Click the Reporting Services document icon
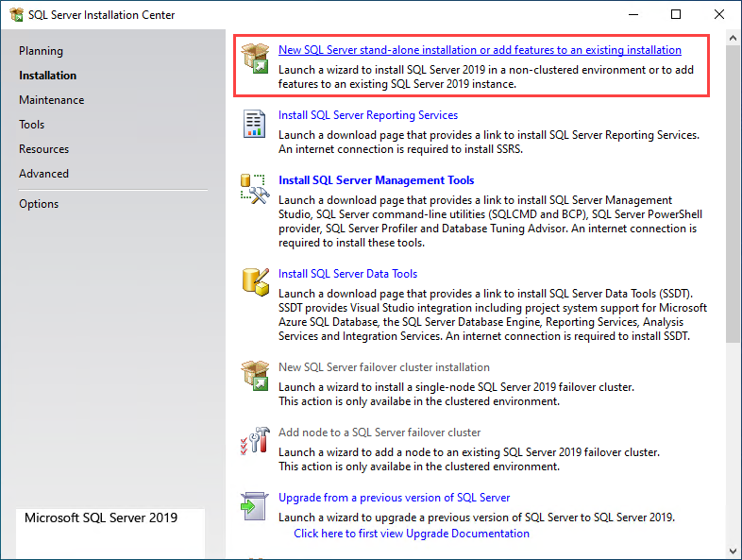Viewport: 742px width, 560px height. pyautogui.click(x=254, y=124)
